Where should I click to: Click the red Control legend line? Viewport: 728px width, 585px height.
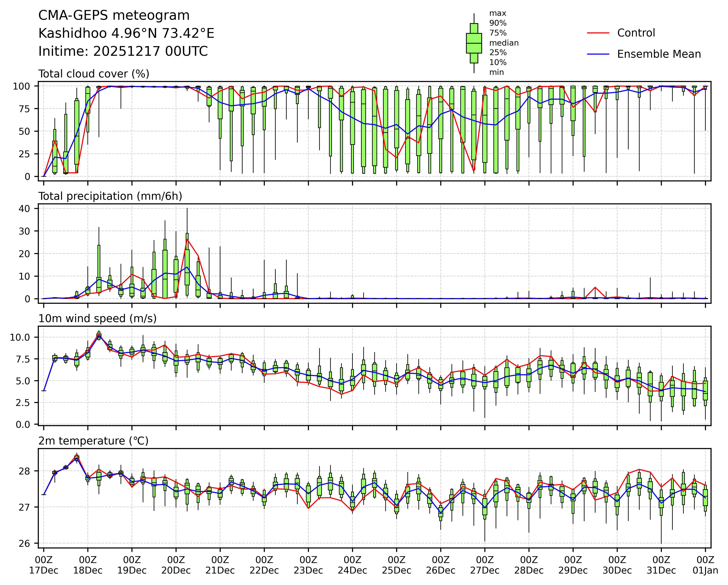pos(598,33)
